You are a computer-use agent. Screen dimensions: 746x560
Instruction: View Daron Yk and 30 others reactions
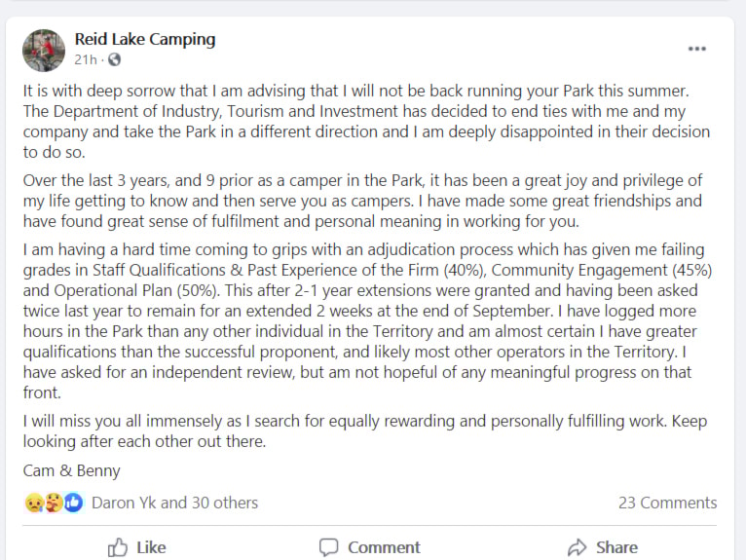pos(174,503)
